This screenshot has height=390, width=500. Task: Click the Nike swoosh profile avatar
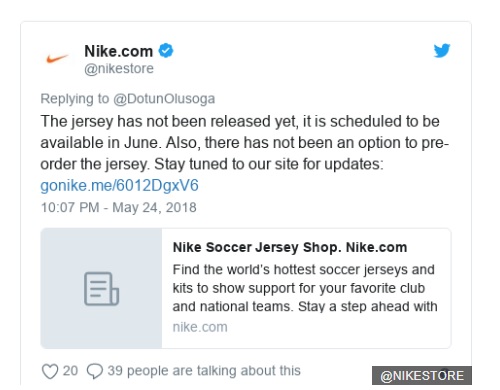click(x=57, y=59)
